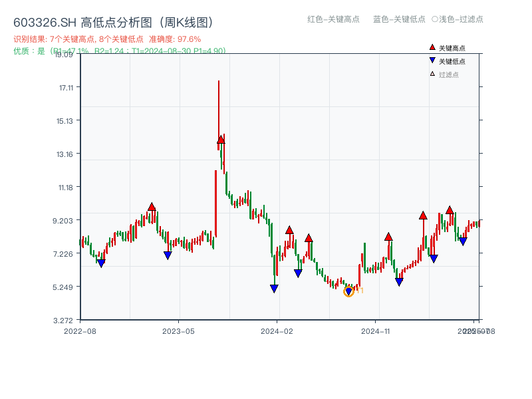Click the blue low-point triangle near July 2025
Image resolution: width=532 pixels, height=399 pixels.
click(x=463, y=241)
